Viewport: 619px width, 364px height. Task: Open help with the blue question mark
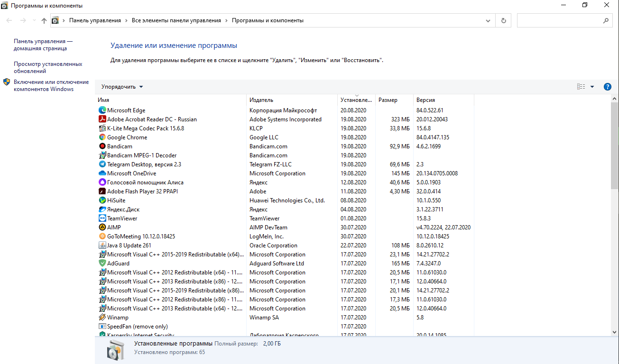607,87
